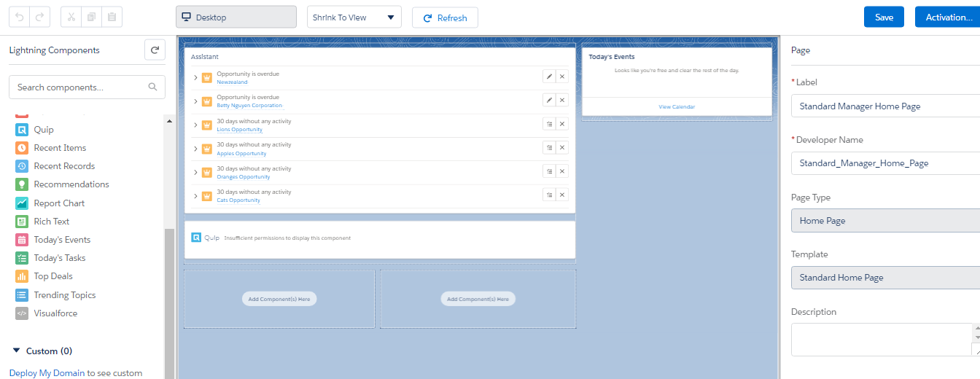
Task: Select the Rich Text component icon
Action: pyautogui.click(x=22, y=222)
